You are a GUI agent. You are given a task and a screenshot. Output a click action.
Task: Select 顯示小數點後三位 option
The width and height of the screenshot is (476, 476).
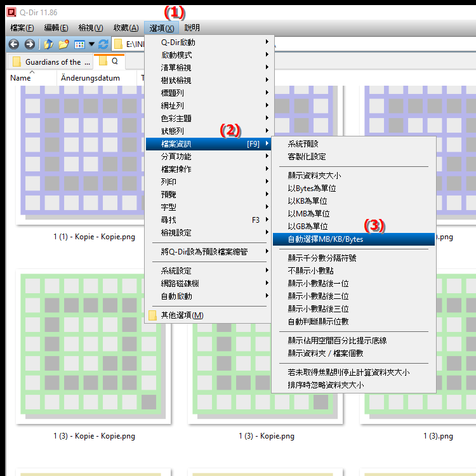[354, 309]
